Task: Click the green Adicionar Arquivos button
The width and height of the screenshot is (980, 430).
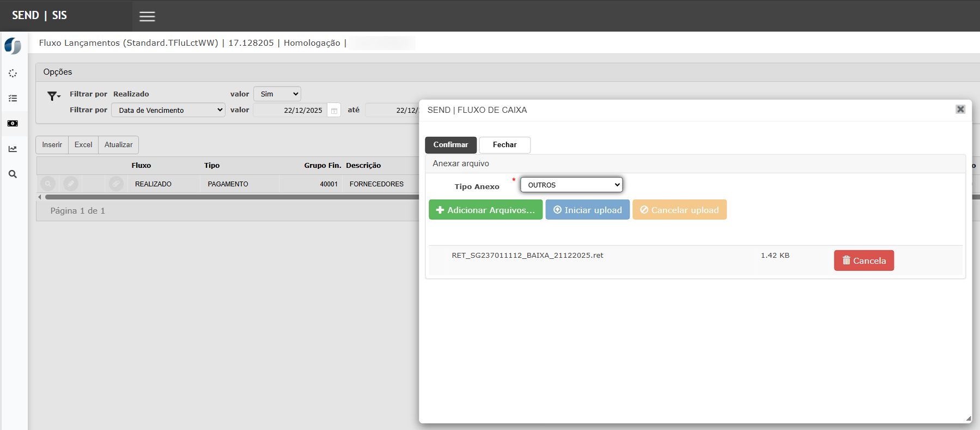Action: coord(485,210)
